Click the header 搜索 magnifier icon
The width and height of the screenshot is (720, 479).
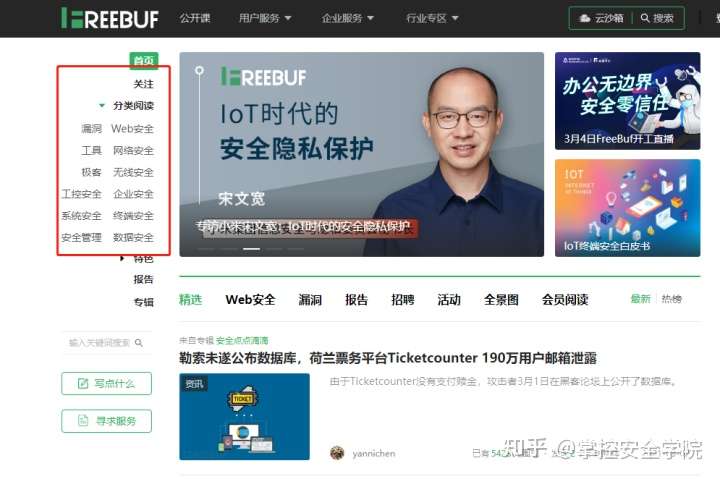(x=645, y=18)
